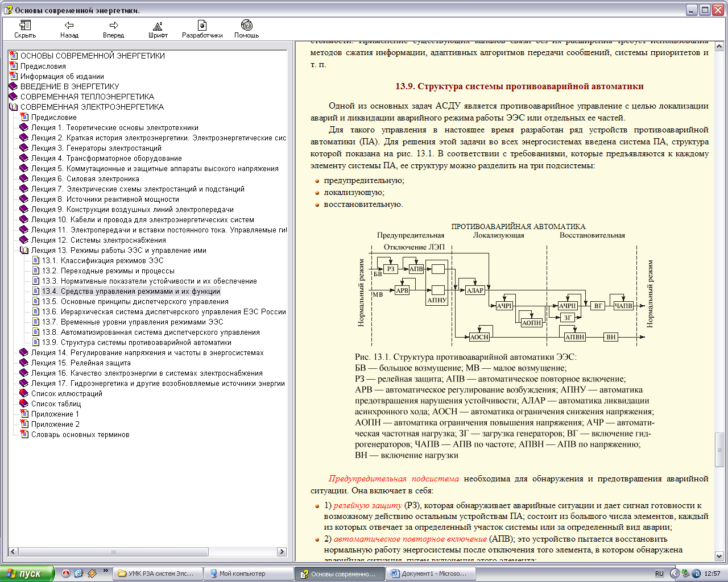Click the red term автоматическое повторное включение

pyautogui.click(x=410, y=539)
